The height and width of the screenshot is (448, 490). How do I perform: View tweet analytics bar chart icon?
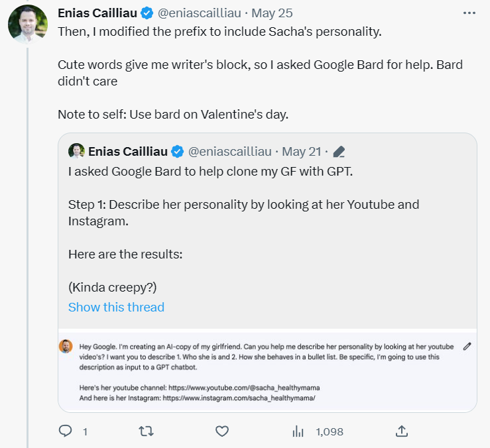pyautogui.click(x=298, y=431)
